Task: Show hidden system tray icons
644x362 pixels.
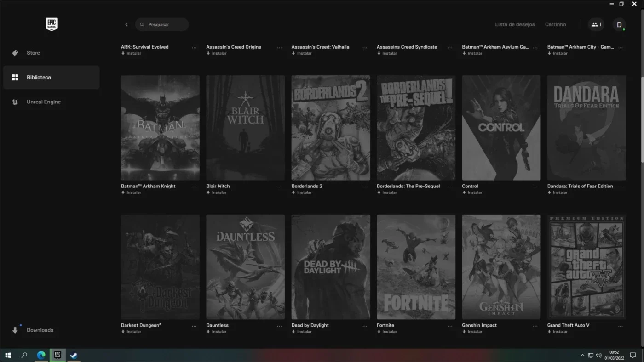Action: tap(582, 355)
